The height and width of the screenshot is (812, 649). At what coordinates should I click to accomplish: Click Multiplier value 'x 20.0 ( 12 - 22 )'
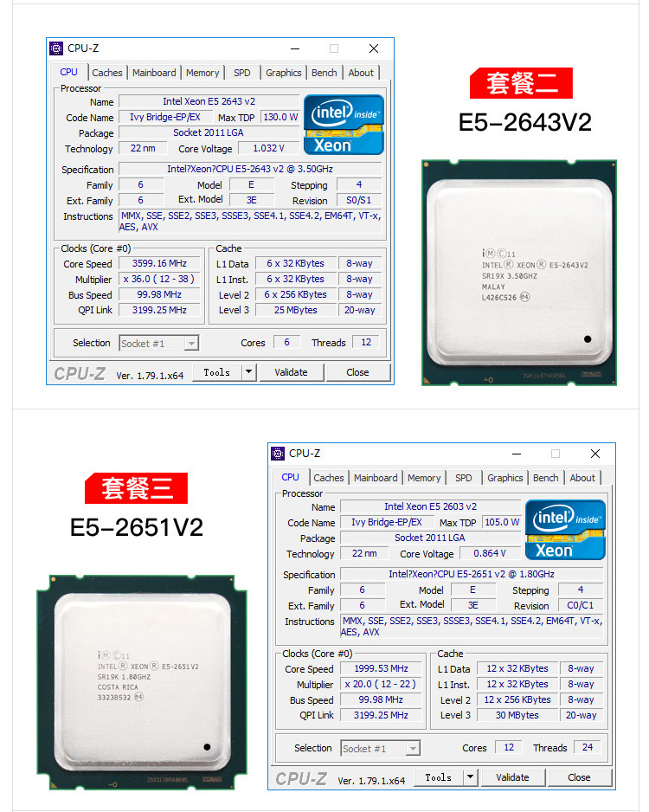tap(381, 684)
